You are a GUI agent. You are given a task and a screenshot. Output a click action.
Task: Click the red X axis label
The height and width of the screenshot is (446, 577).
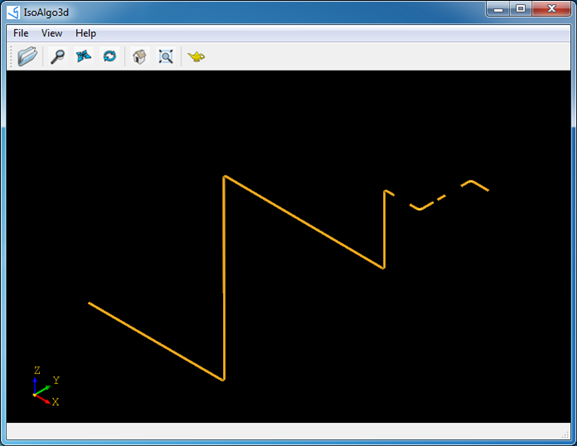point(55,402)
